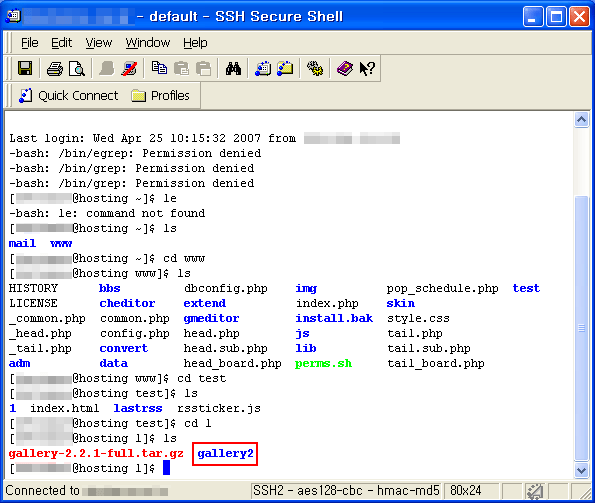Open the Help menu

[x=195, y=42]
